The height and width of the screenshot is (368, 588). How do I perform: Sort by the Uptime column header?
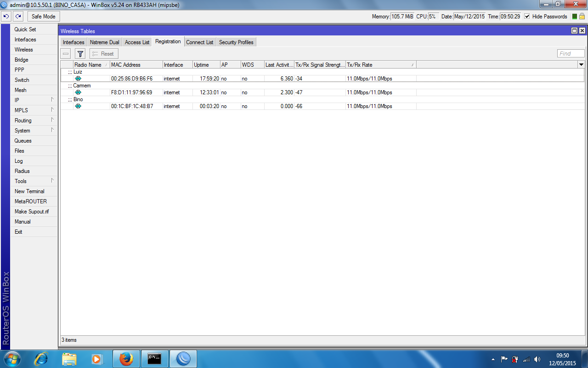(x=206, y=65)
